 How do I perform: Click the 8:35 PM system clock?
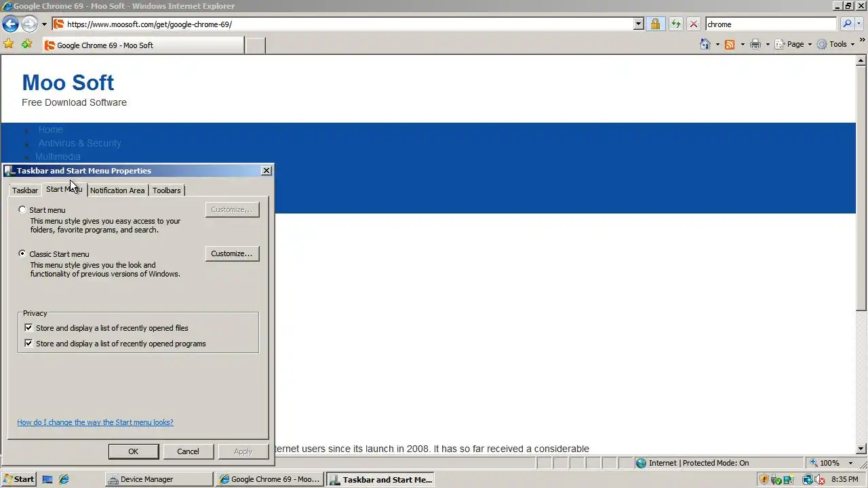pos(844,479)
